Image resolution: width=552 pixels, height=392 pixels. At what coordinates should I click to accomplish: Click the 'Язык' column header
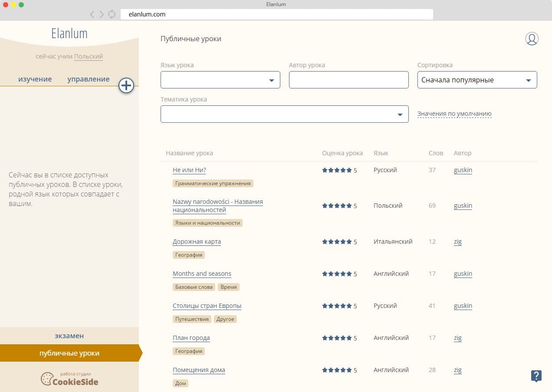point(381,153)
